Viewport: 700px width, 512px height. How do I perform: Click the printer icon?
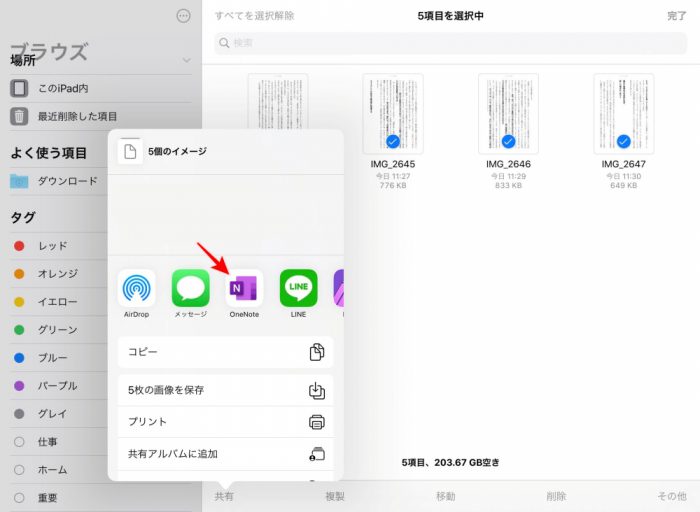point(317,422)
